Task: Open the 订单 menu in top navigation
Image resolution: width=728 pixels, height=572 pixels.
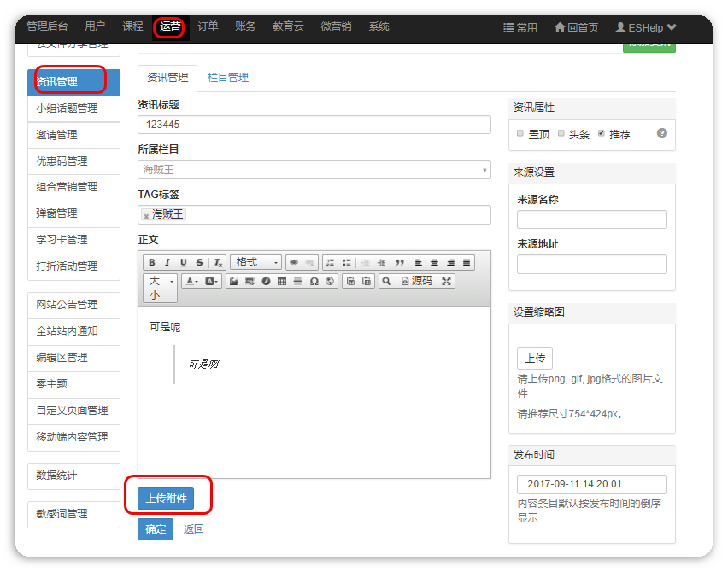Action: tap(208, 27)
